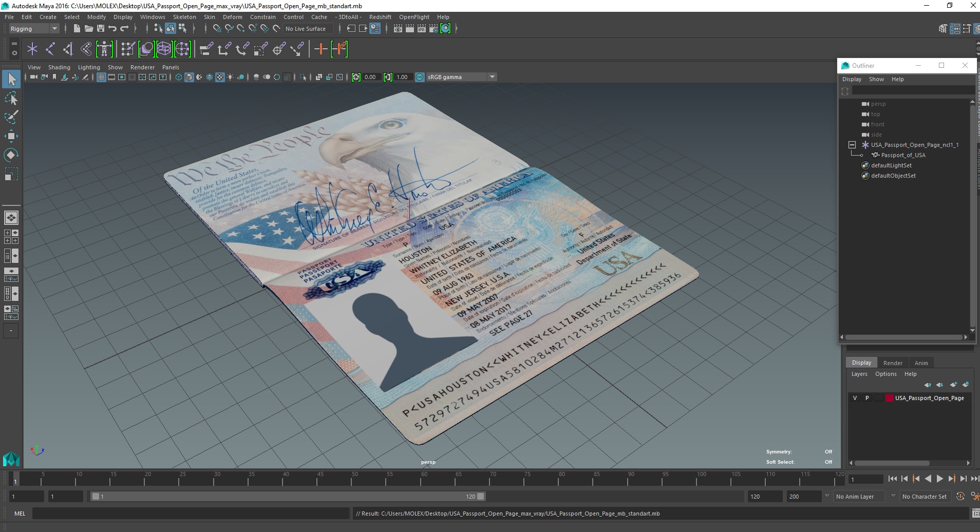Image resolution: width=980 pixels, height=532 pixels.
Task: Open the Skeleton menu
Action: (x=184, y=17)
